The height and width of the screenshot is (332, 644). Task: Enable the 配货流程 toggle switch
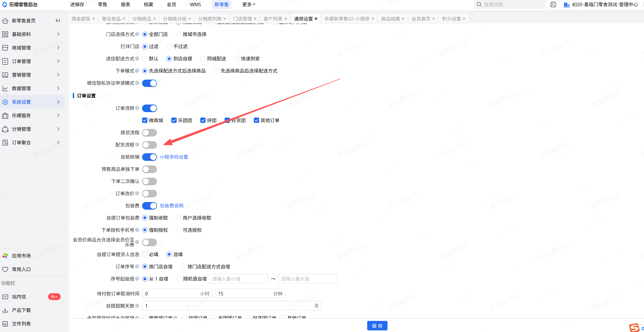[149, 145]
